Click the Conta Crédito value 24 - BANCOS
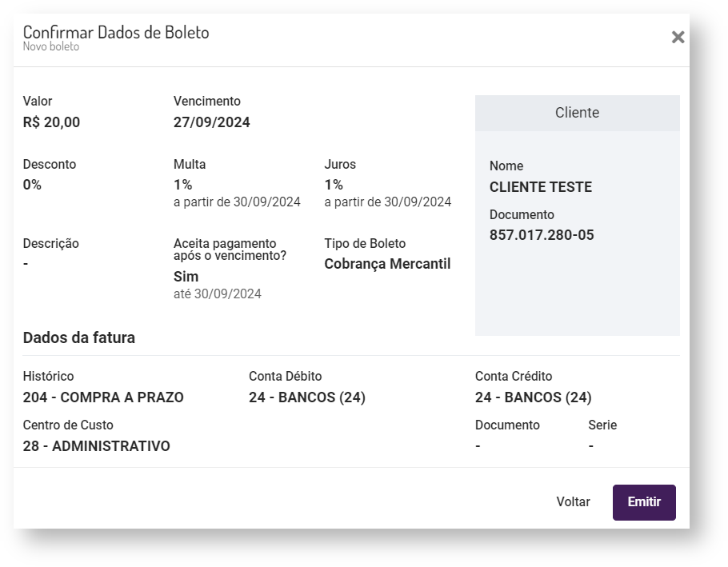The width and height of the screenshot is (728, 567). [533, 397]
